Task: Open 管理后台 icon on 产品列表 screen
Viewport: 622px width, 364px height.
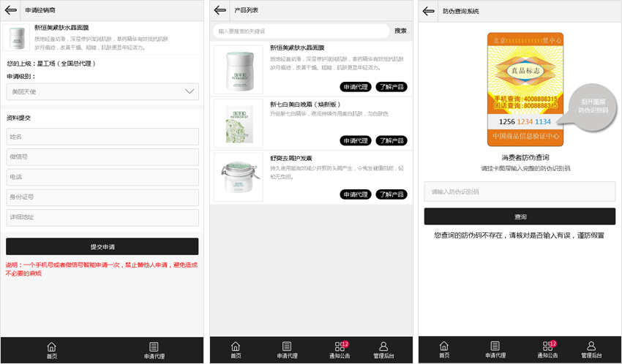Action: pos(383,350)
